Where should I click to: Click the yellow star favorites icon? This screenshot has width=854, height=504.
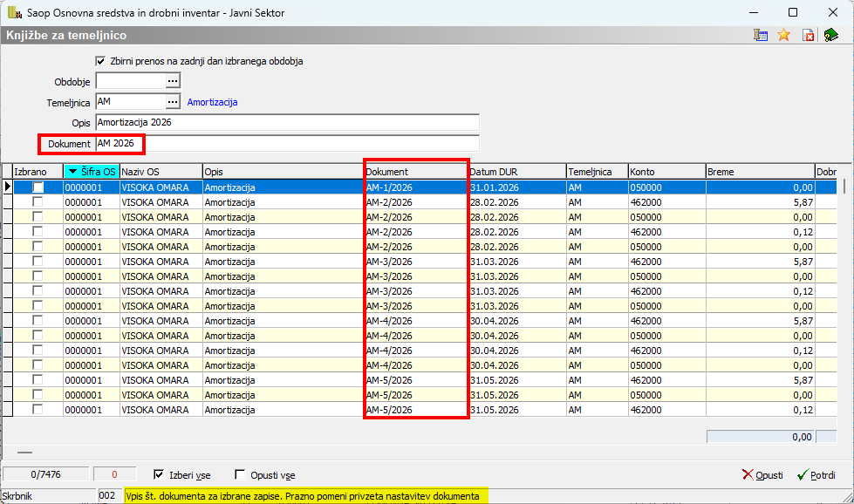[783, 35]
